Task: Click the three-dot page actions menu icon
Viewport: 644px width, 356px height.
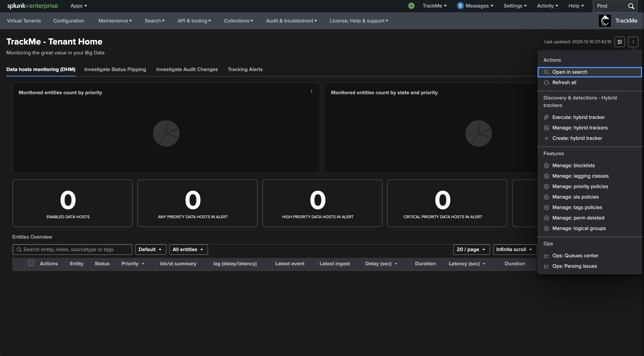Action: [x=633, y=42]
